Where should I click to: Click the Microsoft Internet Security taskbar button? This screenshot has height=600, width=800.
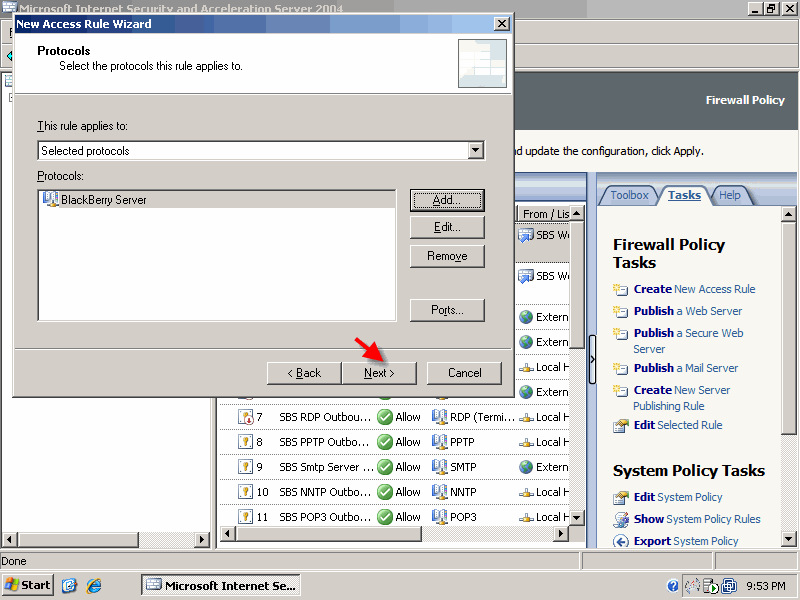pyautogui.click(x=220, y=585)
